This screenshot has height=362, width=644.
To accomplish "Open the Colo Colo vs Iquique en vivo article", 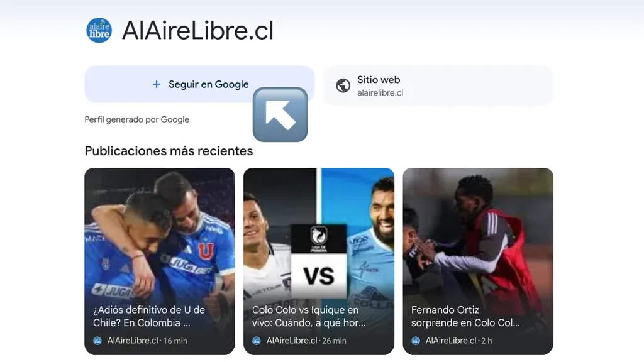I will 319,261.
